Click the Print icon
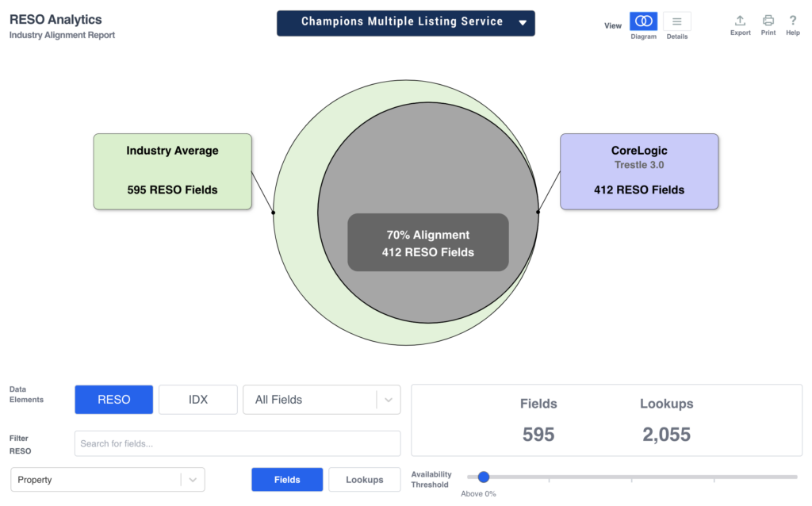Screen dimensions: 812x506 [x=768, y=21]
